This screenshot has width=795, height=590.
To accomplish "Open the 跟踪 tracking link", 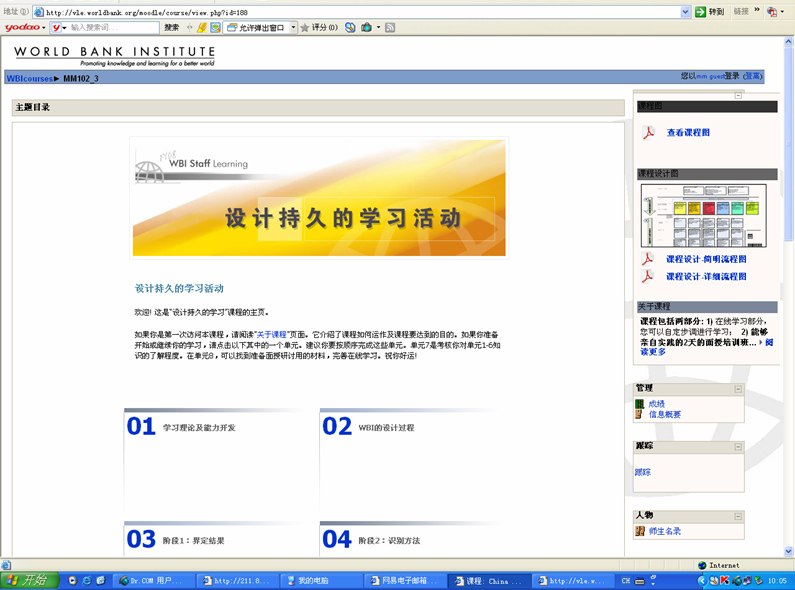I will click(x=642, y=472).
